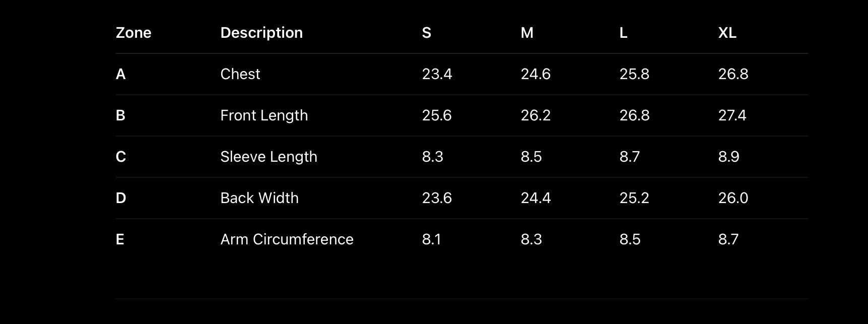Screen dimensions: 868x324
Task: Click the Back Width description cell
Action: (x=259, y=198)
